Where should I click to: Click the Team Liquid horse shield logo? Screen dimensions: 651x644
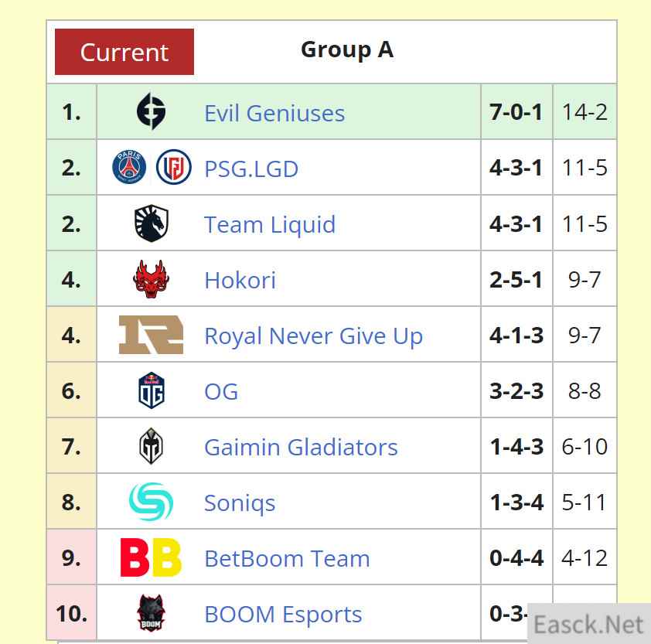(x=151, y=223)
